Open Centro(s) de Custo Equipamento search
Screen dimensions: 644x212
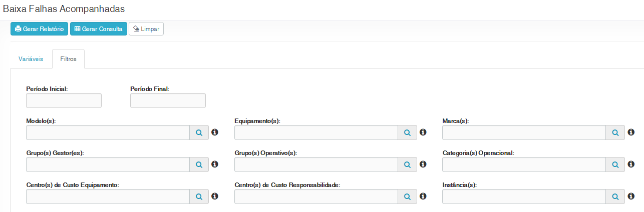[x=199, y=196]
